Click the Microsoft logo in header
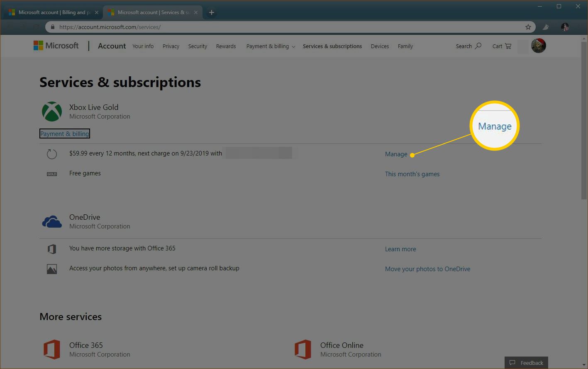The image size is (588, 369). click(56, 46)
